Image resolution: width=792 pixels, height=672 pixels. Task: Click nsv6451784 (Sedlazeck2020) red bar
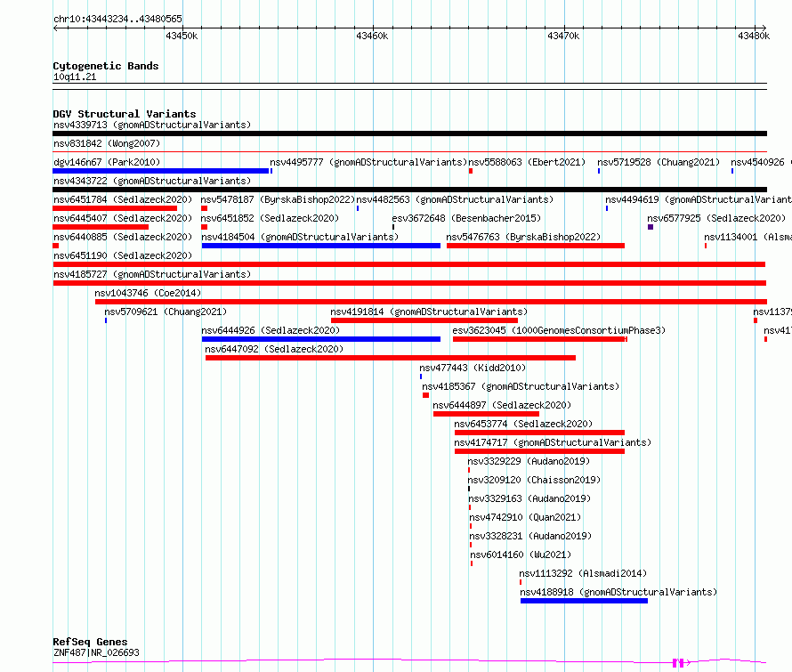click(115, 208)
